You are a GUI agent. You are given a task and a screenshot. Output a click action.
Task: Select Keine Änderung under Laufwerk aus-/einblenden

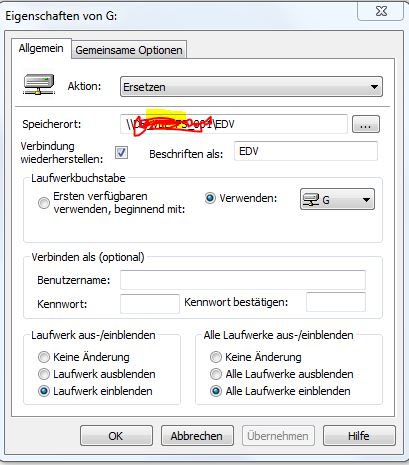coord(44,357)
